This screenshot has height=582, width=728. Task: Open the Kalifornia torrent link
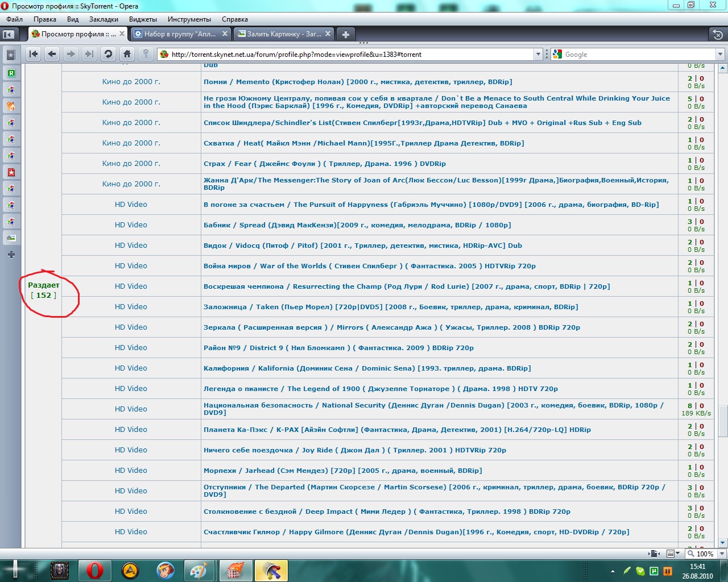(x=367, y=368)
